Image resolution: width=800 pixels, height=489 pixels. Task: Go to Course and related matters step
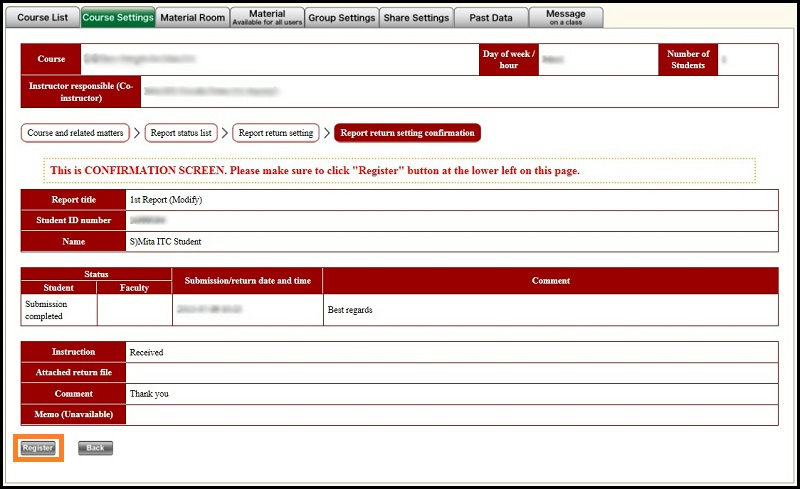coord(76,133)
